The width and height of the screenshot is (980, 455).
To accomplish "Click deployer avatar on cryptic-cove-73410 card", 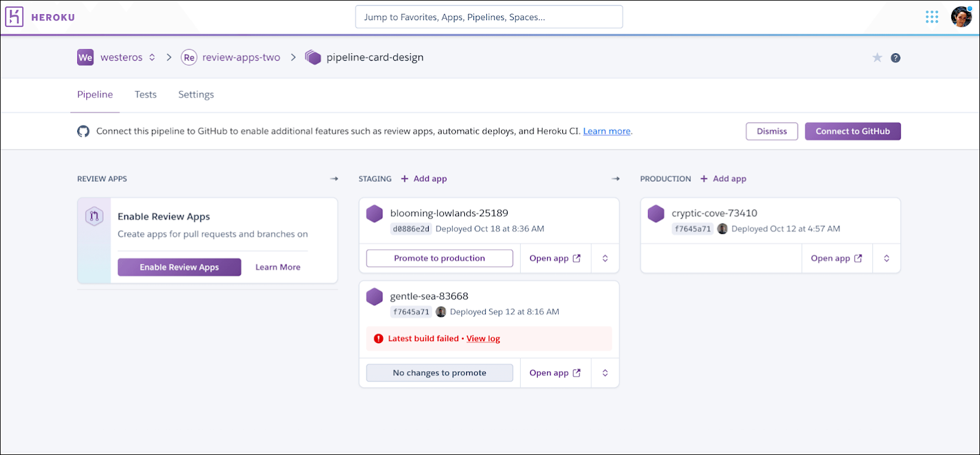I will click(723, 228).
